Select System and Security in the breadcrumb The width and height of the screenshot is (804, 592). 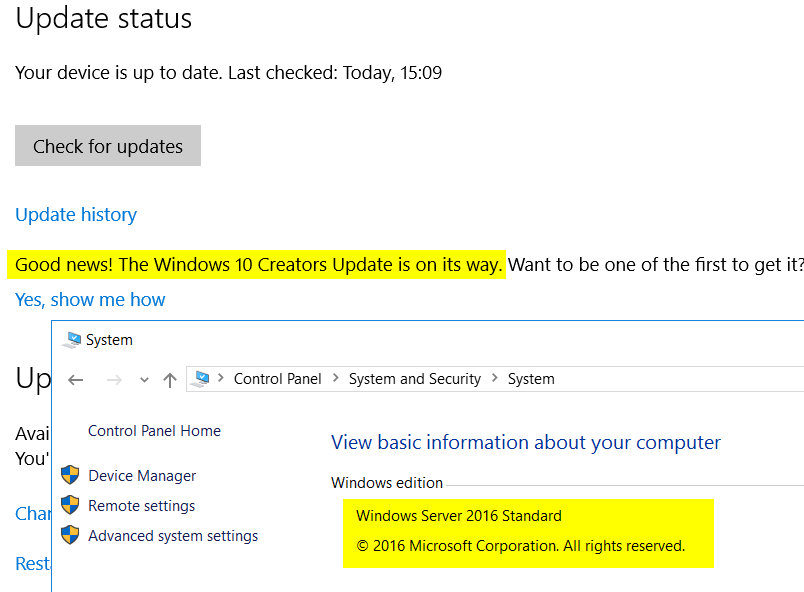pyautogui.click(x=415, y=379)
